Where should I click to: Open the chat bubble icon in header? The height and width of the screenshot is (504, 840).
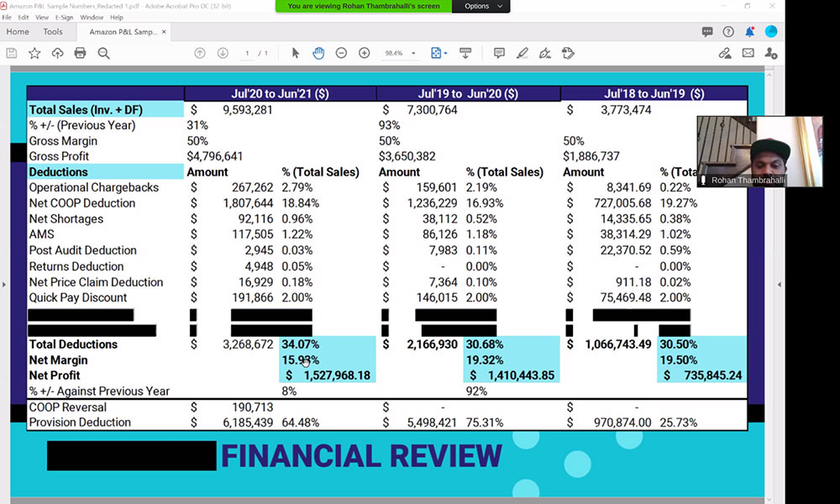(707, 32)
